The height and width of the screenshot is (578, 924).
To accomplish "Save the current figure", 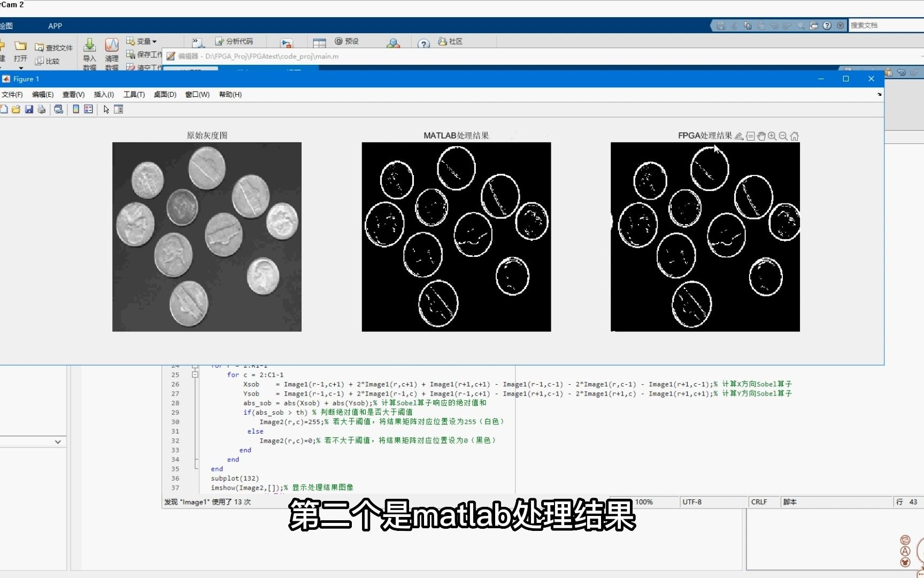I will [29, 109].
